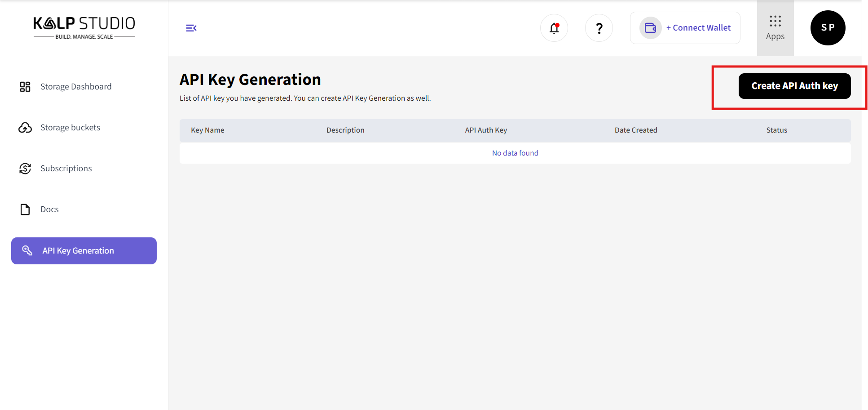Open help via question mark icon

click(x=599, y=28)
